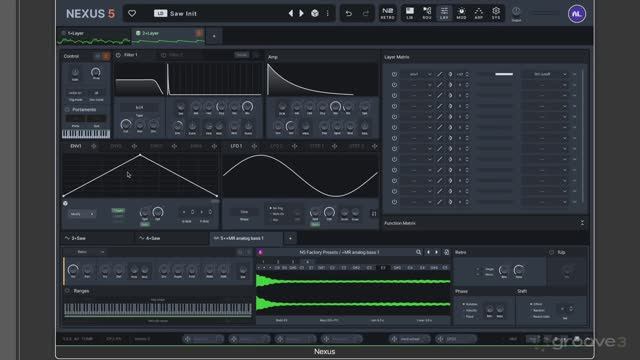The image size is (640, 360).
Task: Go to the next preset arrow
Action: point(301,13)
